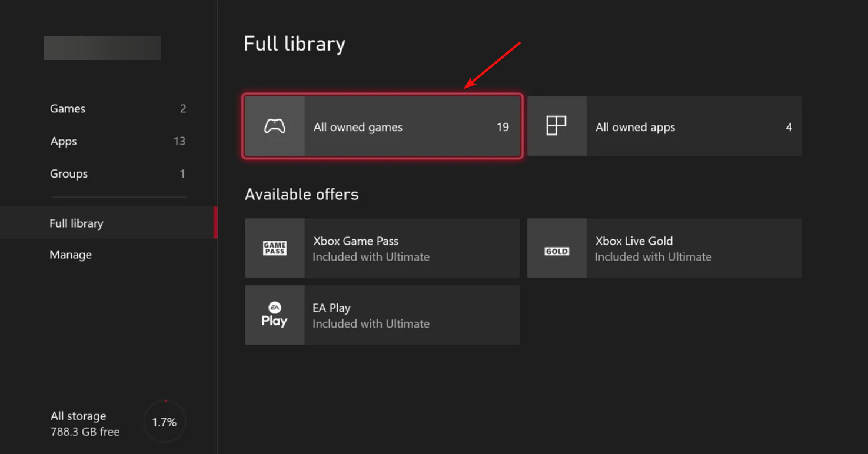
Task: Click the controller icon on All owned games
Action: tap(275, 126)
